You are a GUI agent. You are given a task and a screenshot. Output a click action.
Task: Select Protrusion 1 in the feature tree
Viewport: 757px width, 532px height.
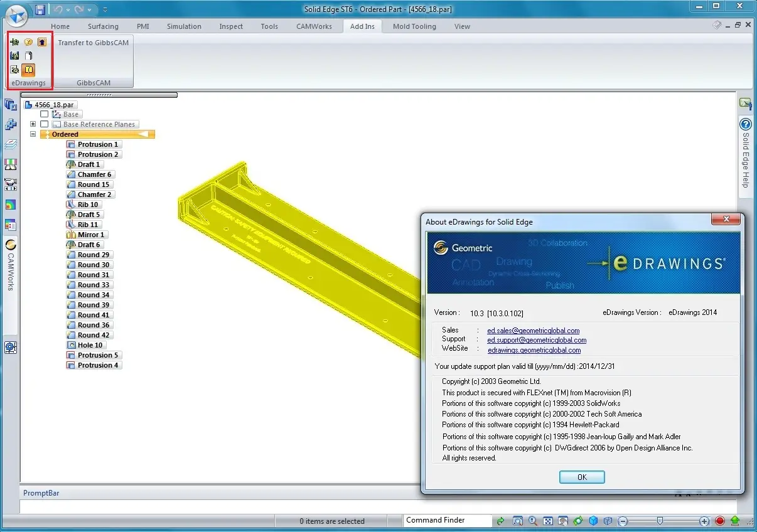(x=93, y=144)
